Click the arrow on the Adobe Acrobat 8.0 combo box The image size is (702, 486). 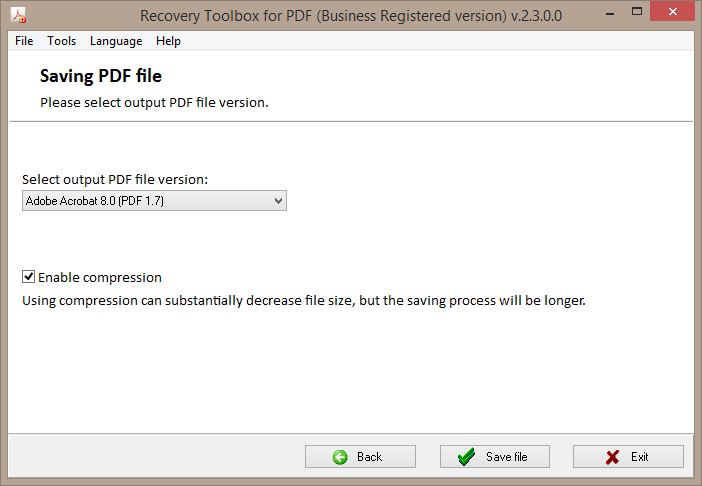click(278, 202)
